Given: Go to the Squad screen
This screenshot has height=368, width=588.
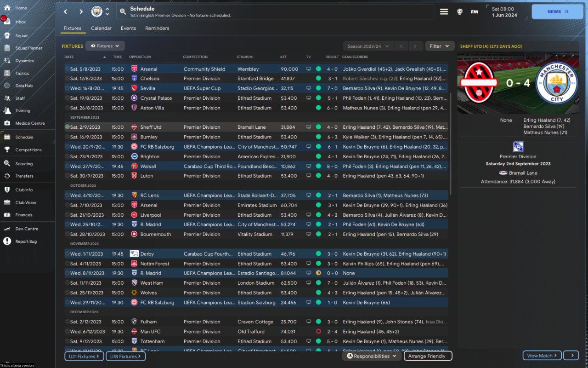Looking at the screenshot, I should tap(22, 35).
